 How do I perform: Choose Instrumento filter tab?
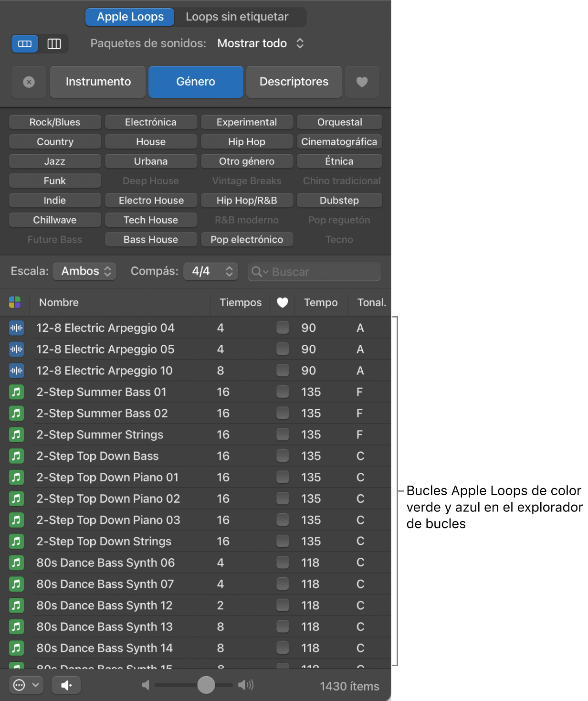pyautogui.click(x=98, y=82)
